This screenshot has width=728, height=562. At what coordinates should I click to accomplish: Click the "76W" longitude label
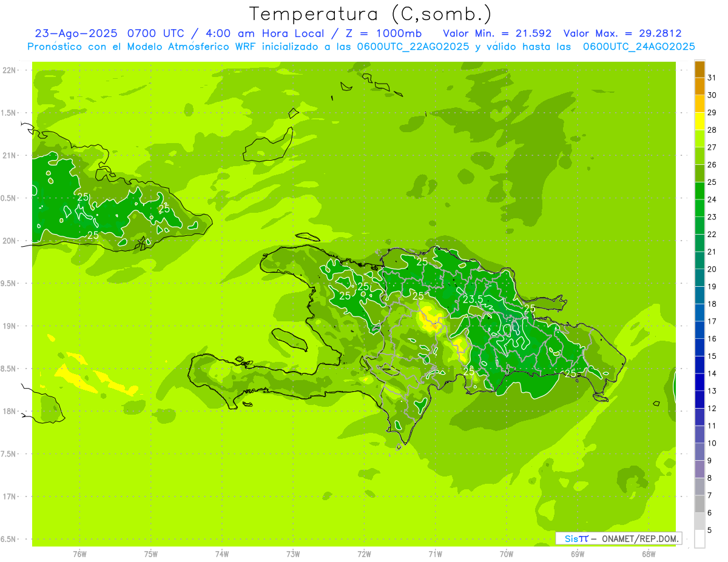pos(79,554)
